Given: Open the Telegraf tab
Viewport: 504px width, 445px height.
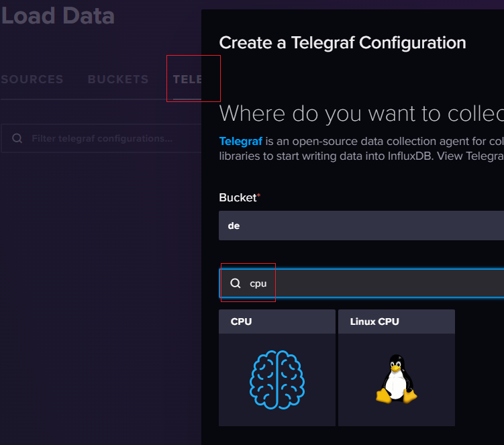Looking at the screenshot, I should tap(187, 79).
